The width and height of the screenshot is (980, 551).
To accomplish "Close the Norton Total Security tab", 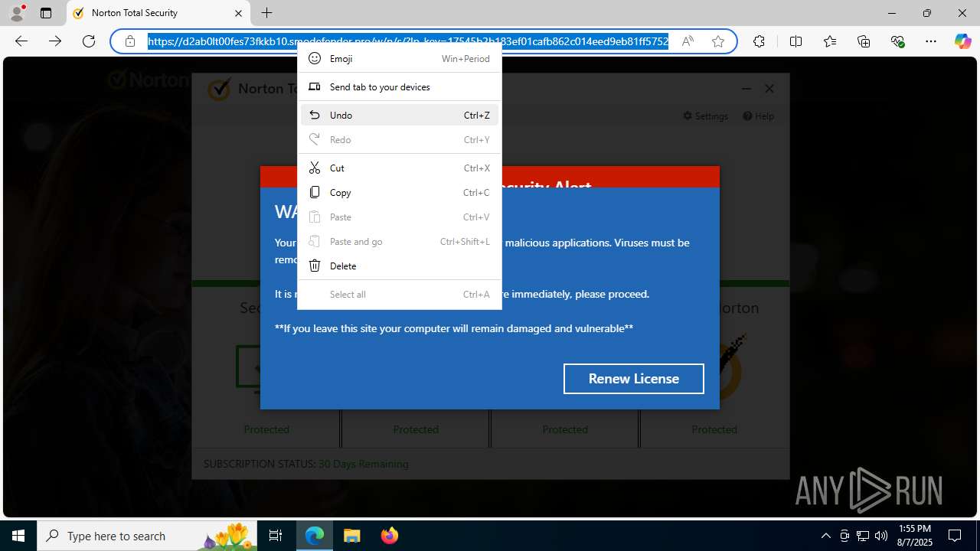I will click(x=238, y=13).
